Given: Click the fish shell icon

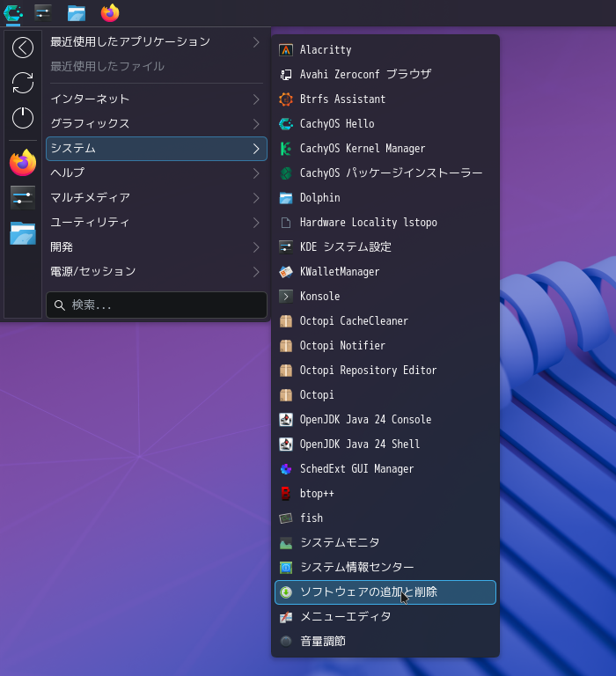Looking at the screenshot, I should pos(286,518).
